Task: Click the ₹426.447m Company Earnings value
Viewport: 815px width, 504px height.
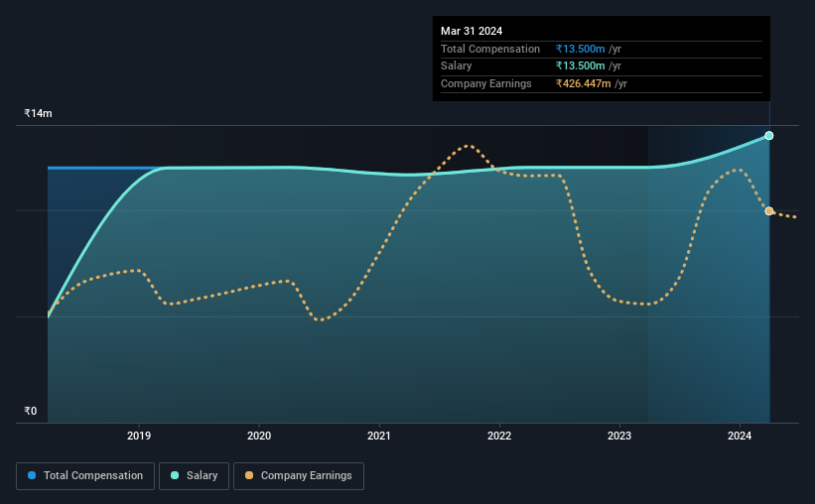Action: click(x=583, y=83)
